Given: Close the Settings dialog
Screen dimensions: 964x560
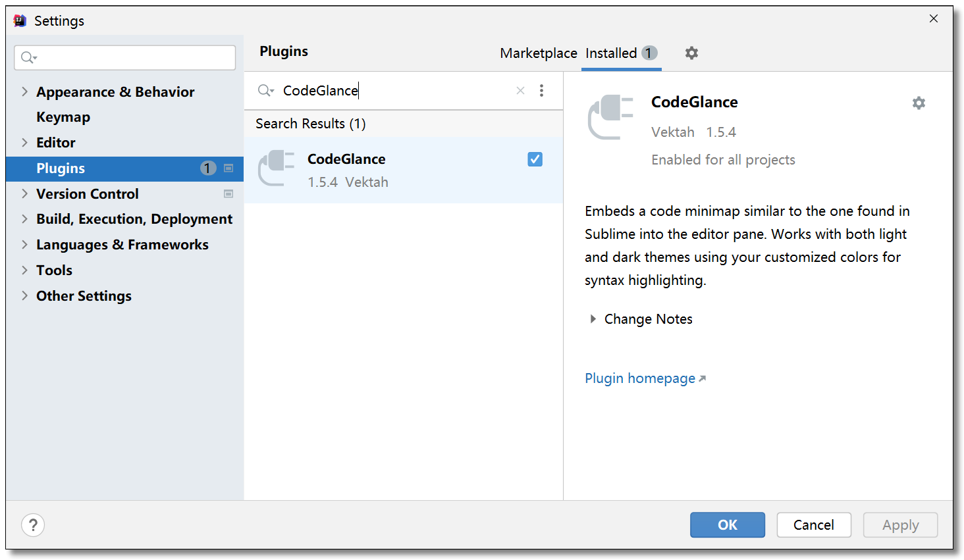Looking at the screenshot, I should pyautogui.click(x=934, y=18).
